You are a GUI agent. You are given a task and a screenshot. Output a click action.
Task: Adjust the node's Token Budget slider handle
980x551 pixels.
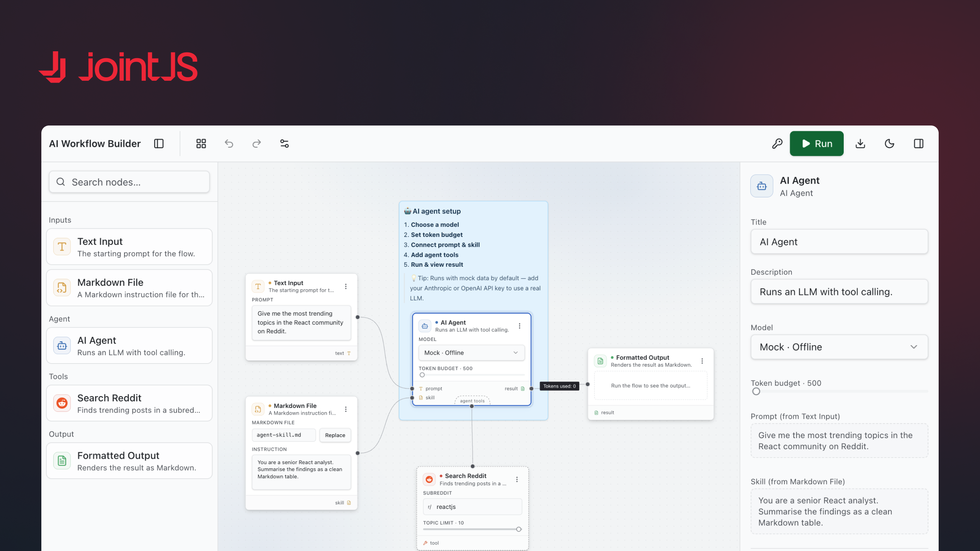click(422, 375)
